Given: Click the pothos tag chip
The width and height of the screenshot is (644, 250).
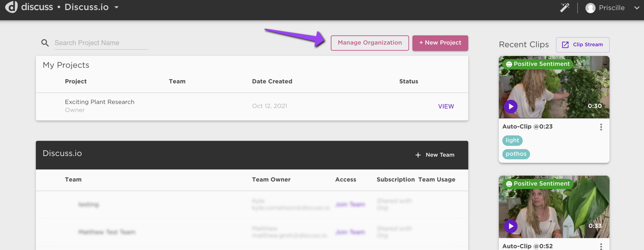Looking at the screenshot, I should tap(516, 154).
